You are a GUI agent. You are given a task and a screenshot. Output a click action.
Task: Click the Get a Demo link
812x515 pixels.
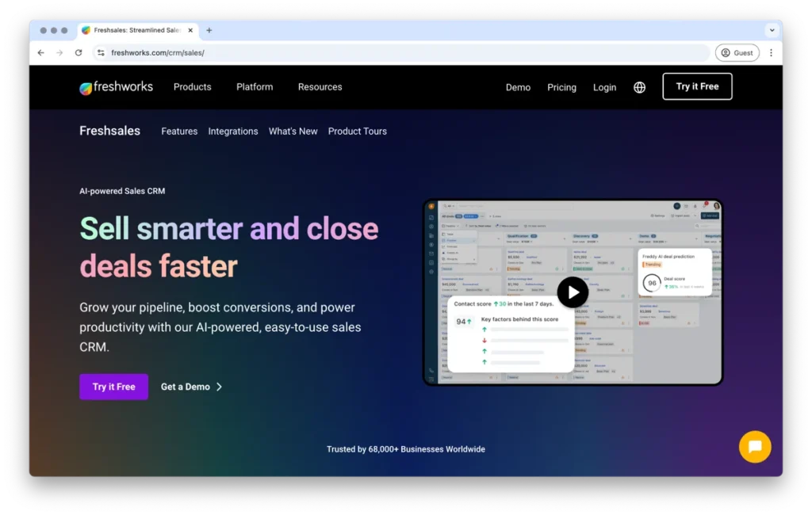(x=191, y=387)
